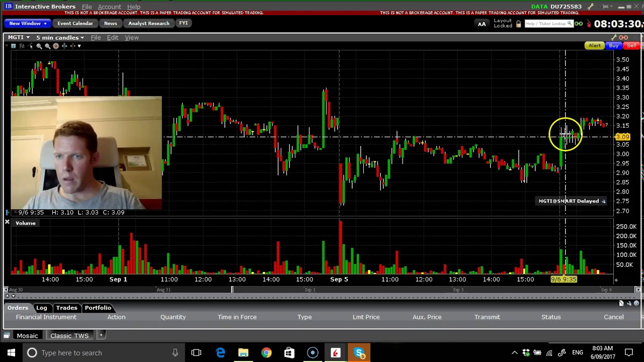Open the Windows Start menu
This screenshot has height=362, width=644.
[x=11, y=352]
